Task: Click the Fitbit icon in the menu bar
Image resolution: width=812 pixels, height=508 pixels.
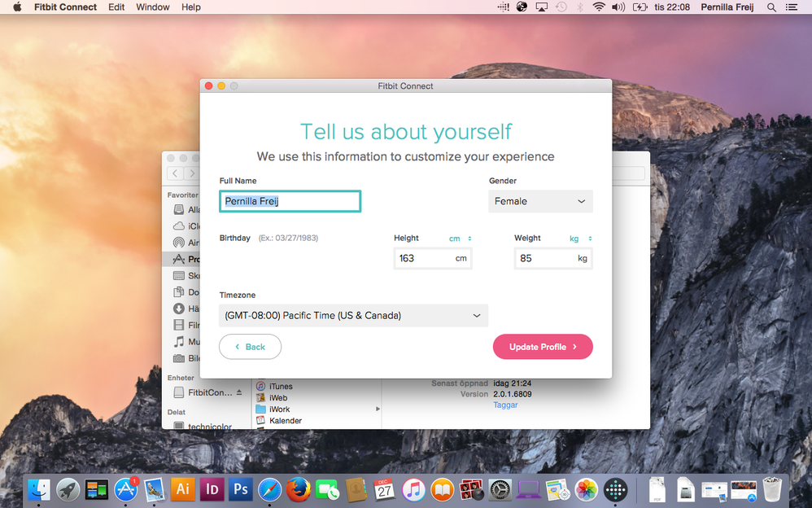Action: [503, 7]
